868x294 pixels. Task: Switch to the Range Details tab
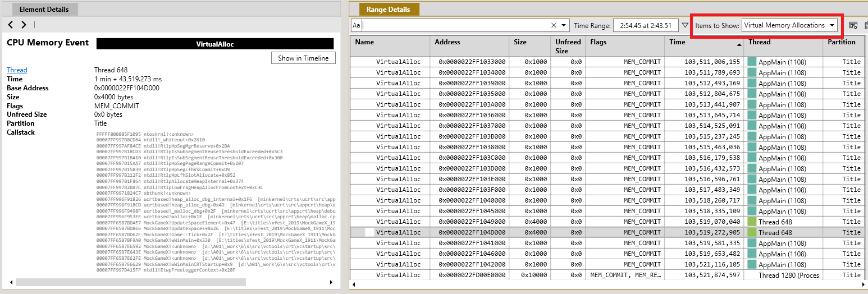click(388, 9)
